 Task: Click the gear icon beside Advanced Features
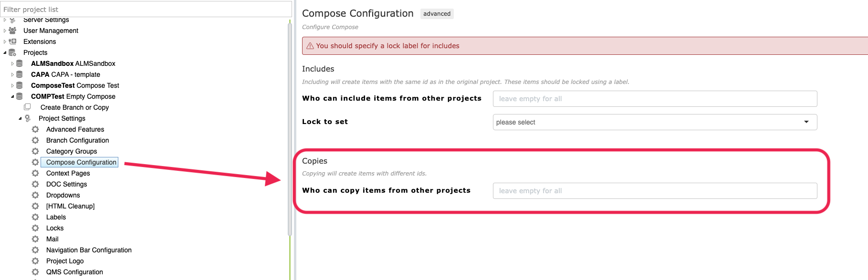click(35, 129)
